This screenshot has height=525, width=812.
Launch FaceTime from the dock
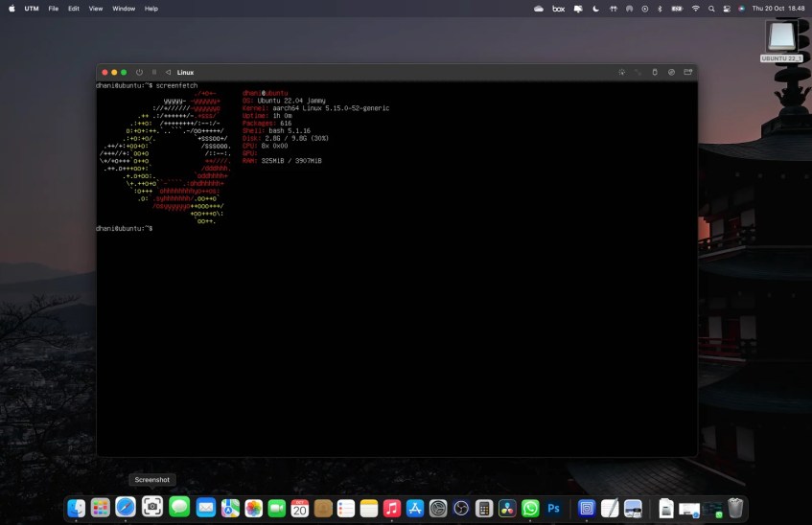pyautogui.click(x=277, y=508)
